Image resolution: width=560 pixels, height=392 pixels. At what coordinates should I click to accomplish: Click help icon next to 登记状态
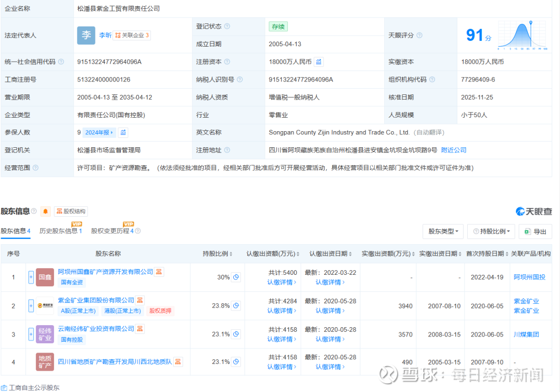[227, 26]
